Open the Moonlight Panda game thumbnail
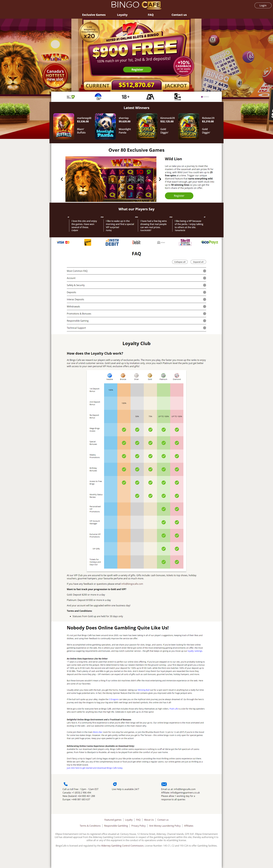This screenshot has height=868, width=273. pos(105,126)
